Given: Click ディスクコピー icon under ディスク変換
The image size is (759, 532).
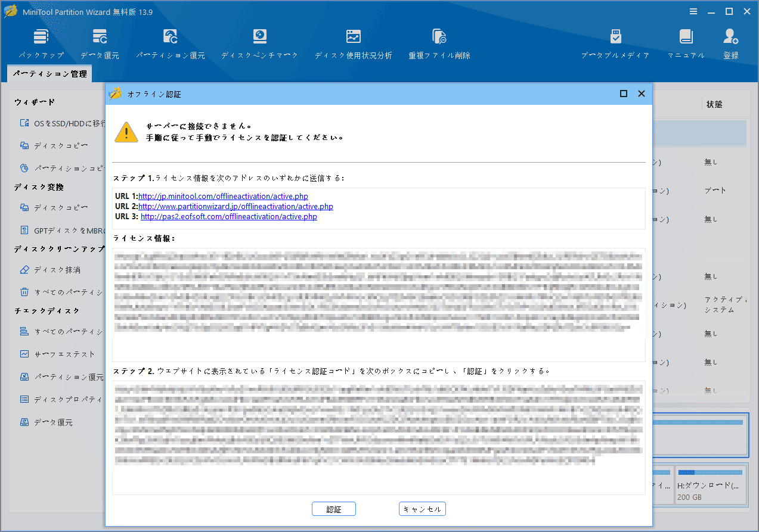Looking at the screenshot, I should pyautogui.click(x=24, y=207).
